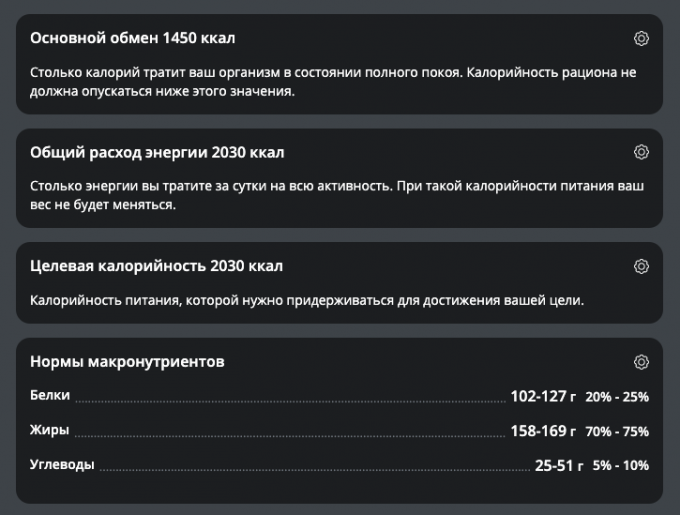Click text about достижения вашей цели

tap(306, 300)
